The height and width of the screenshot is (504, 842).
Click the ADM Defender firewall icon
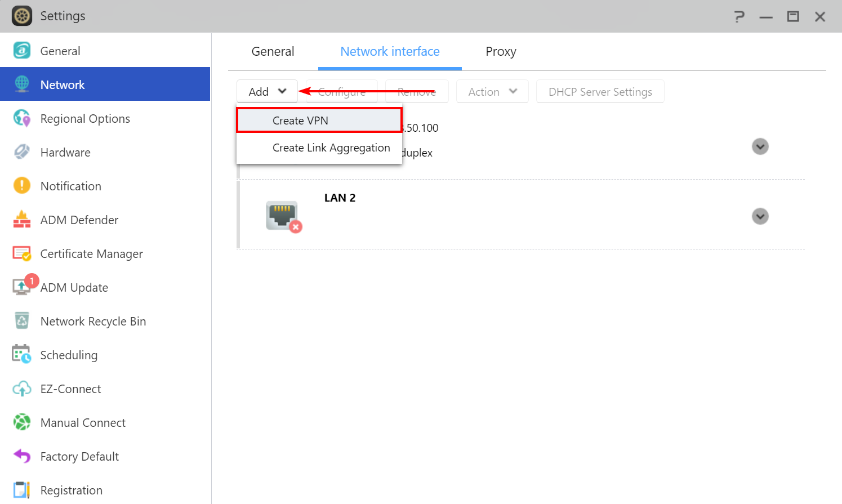point(22,220)
